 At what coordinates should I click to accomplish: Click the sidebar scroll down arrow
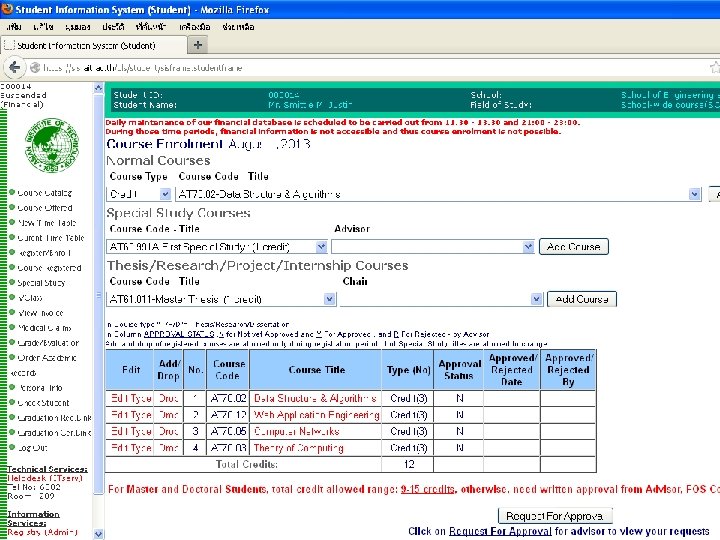tap(98, 534)
